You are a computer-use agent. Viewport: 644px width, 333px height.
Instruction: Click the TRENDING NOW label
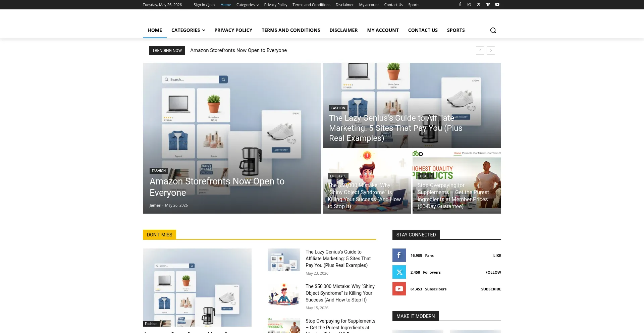(167, 51)
